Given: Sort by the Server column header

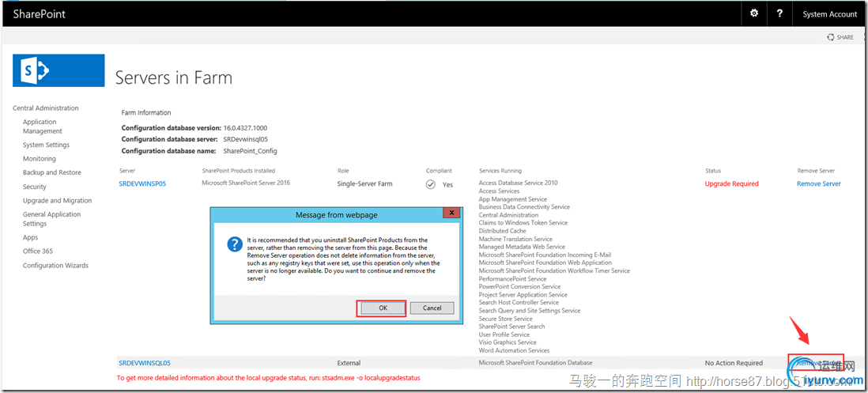Looking at the screenshot, I should pyautogui.click(x=126, y=171).
